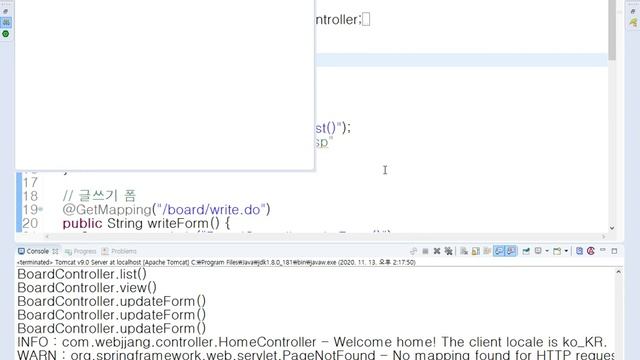Open the green Boot Dashboard icon on left trim
Image resolution: width=640 pixels, height=360 pixels.
[x=6, y=34]
